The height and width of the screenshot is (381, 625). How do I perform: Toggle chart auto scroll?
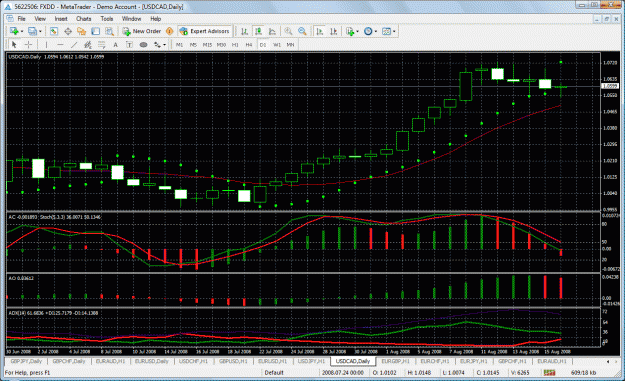320,31
